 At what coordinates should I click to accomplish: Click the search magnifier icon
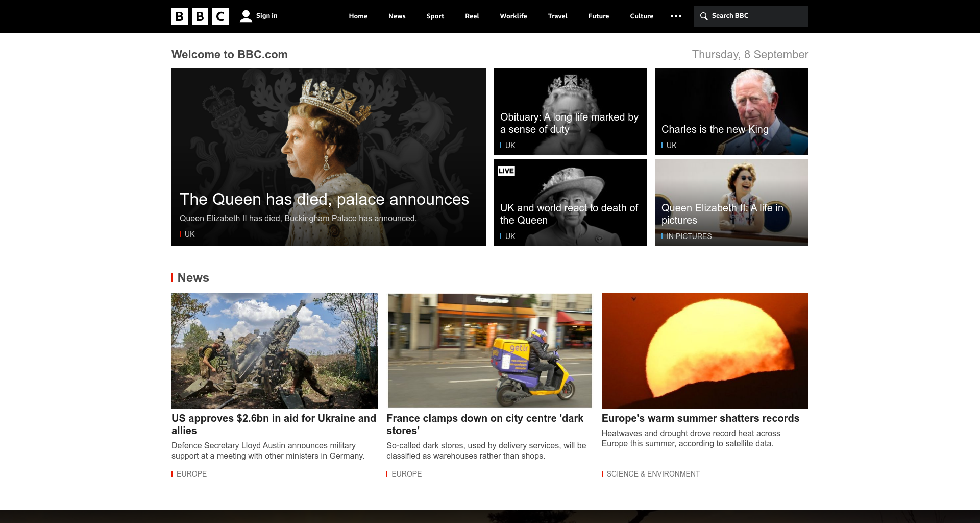(x=704, y=16)
